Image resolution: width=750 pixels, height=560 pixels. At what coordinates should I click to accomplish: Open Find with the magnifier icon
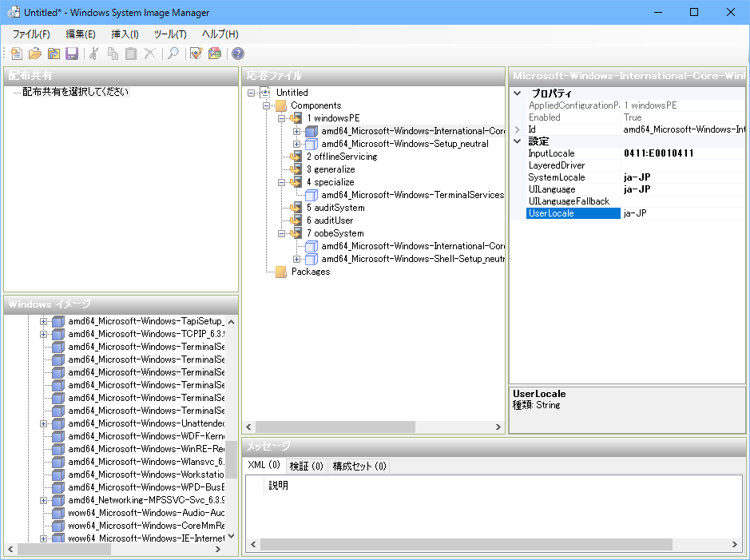(173, 54)
